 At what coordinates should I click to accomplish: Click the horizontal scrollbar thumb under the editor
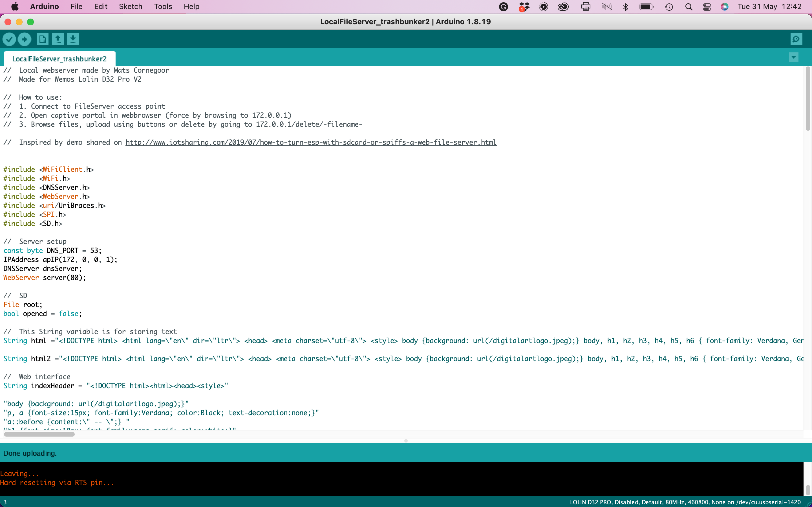pos(39,434)
